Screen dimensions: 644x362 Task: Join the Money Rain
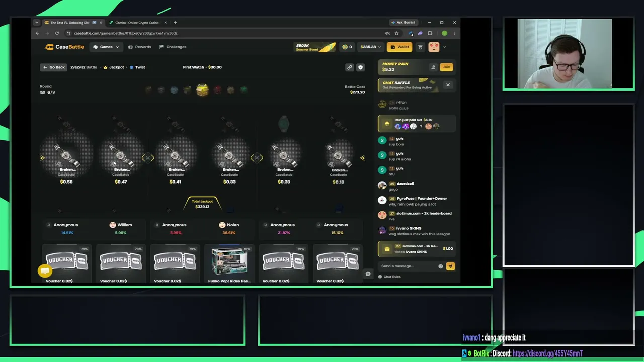point(446,67)
